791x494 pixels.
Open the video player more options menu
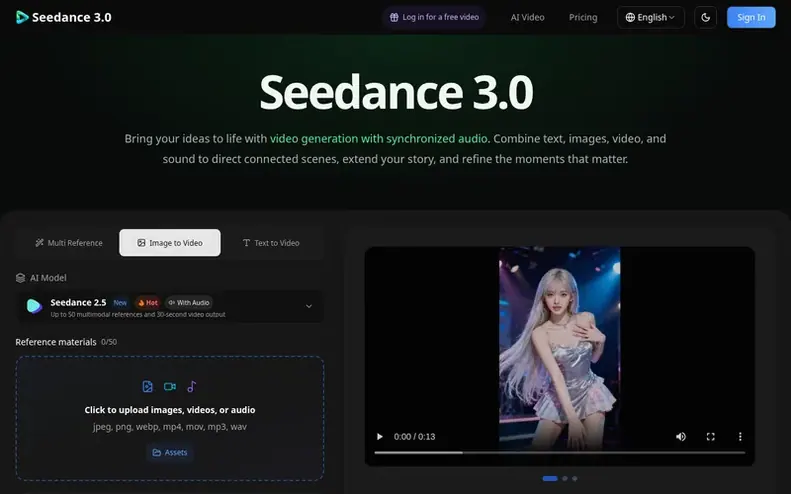point(740,436)
